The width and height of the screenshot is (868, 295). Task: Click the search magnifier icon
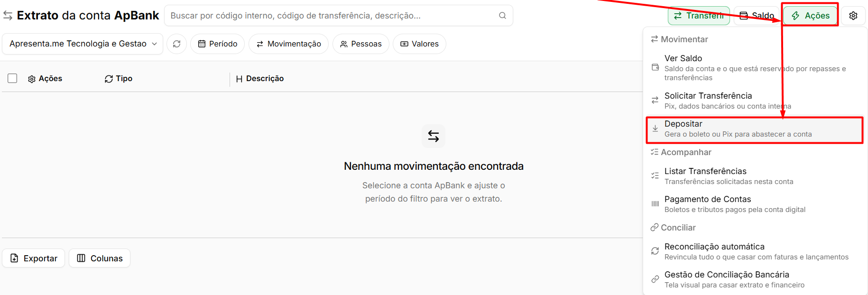click(502, 16)
